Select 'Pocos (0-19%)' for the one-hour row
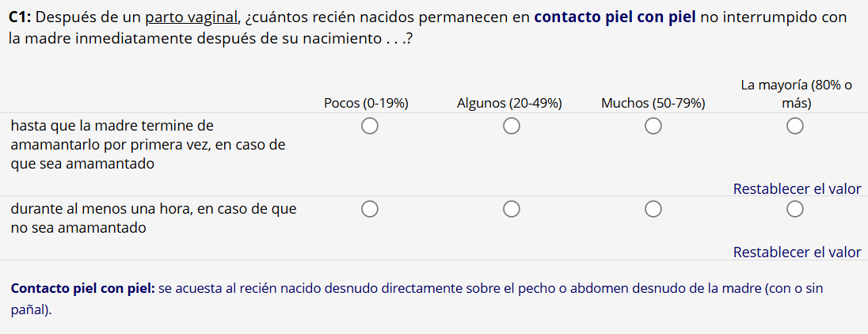Image resolution: width=868 pixels, height=334 pixels. pos(369,209)
